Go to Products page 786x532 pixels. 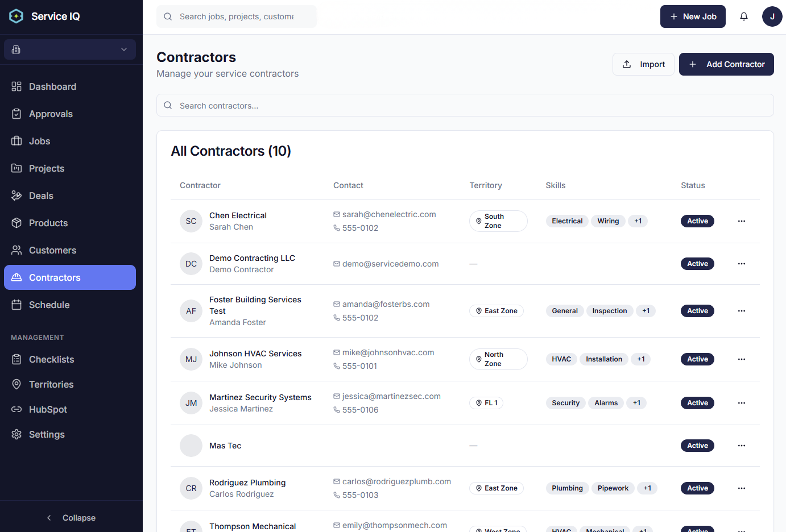pyautogui.click(x=70, y=223)
